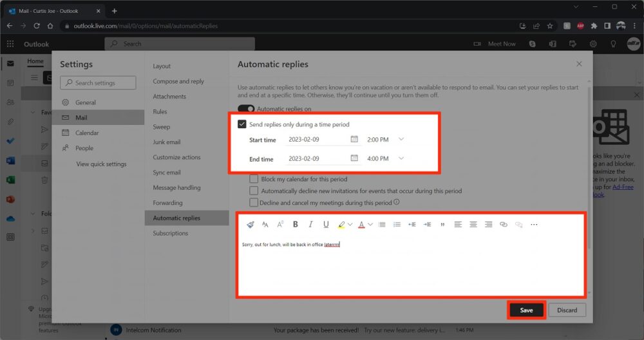Image resolution: width=644 pixels, height=340 pixels.
Task: Select General settings category
Action: (98, 102)
